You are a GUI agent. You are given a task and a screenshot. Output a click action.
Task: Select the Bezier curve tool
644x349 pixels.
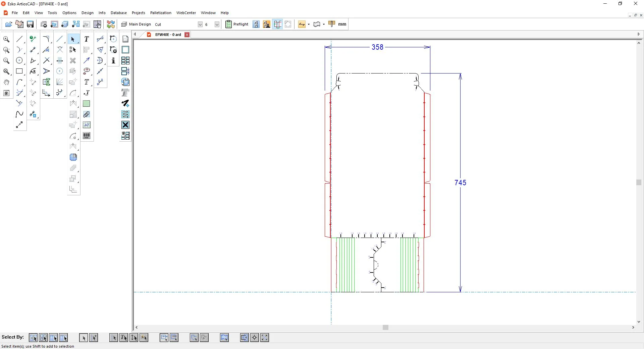pyautogui.click(x=19, y=114)
